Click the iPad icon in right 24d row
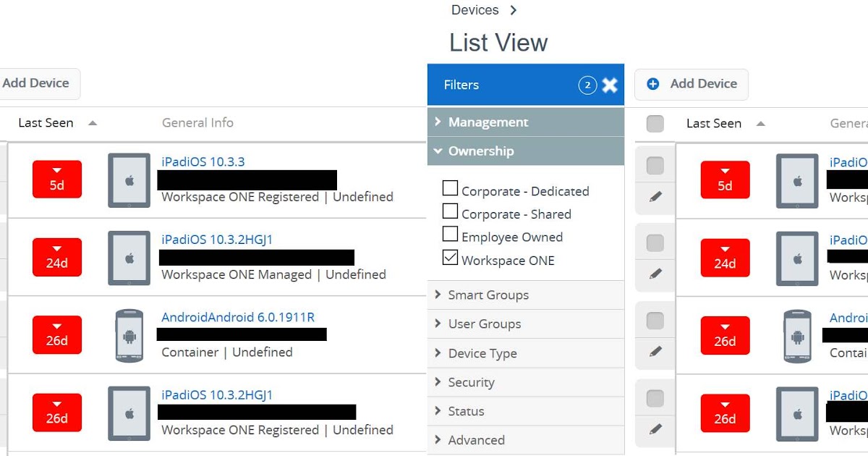 coord(798,258)
